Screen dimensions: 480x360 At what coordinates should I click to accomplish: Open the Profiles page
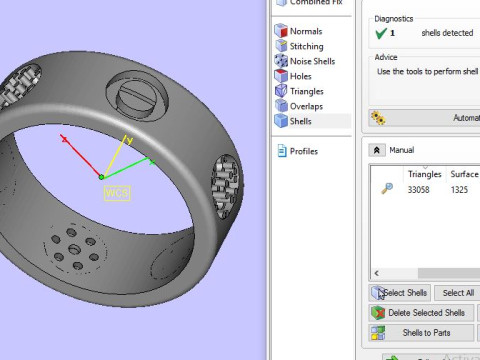click(x=298, y=151)
